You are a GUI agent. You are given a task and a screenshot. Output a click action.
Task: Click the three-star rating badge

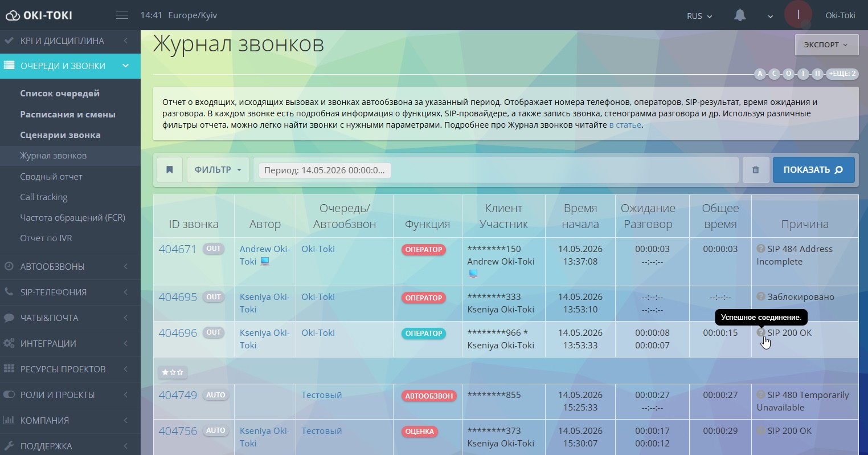173,372
